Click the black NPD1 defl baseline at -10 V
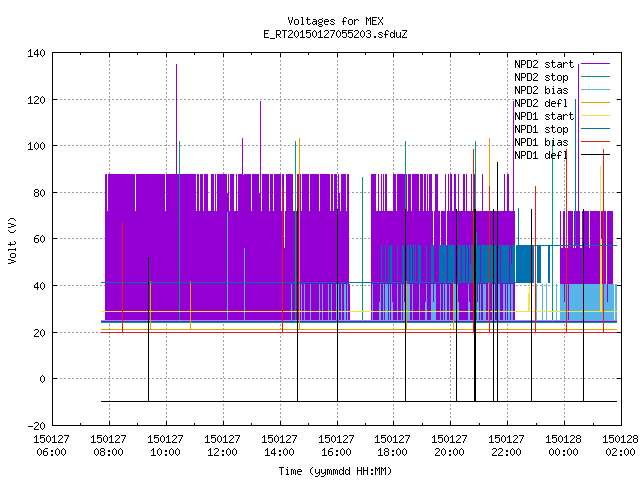The width and height of the screenshot is (640, 480). [x=359, y=402]
